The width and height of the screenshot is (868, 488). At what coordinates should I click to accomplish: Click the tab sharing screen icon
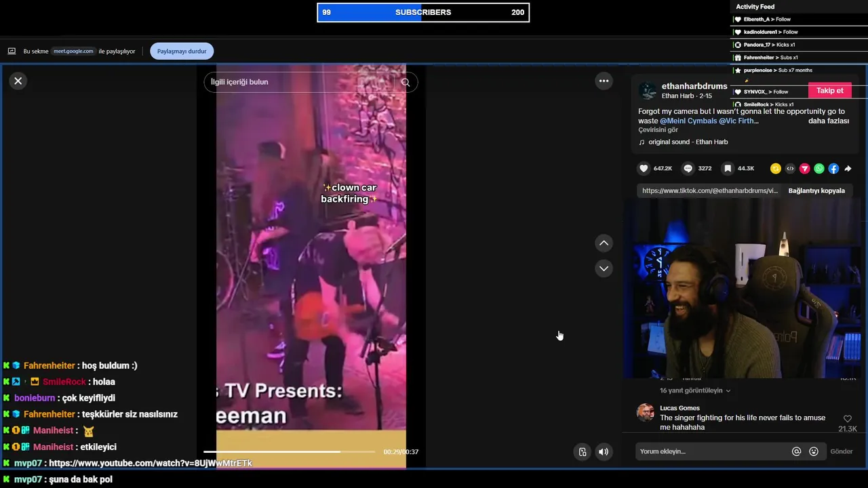(12, 51)
